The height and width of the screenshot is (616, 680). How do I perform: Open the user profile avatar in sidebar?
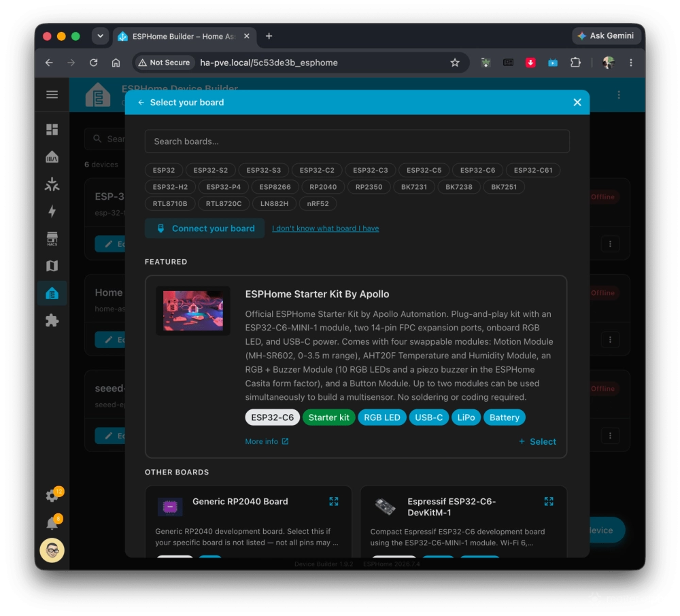52,550
